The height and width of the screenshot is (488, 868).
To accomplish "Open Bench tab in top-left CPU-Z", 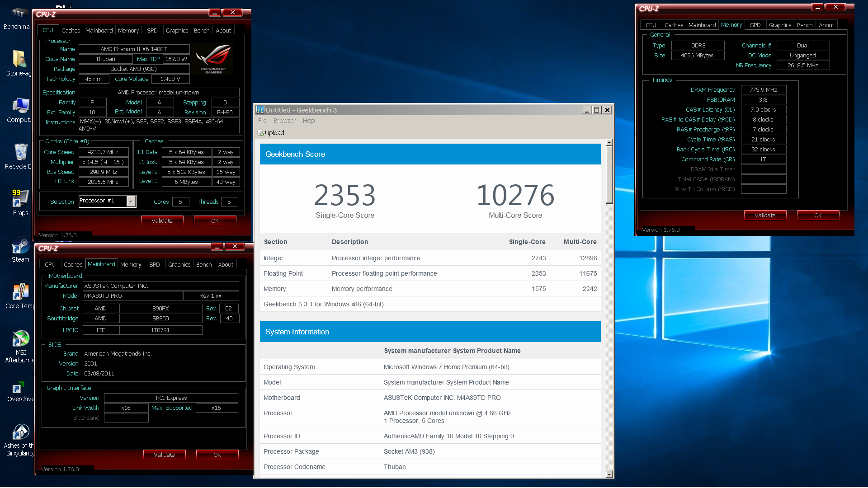I will click(x=202, y=30).
